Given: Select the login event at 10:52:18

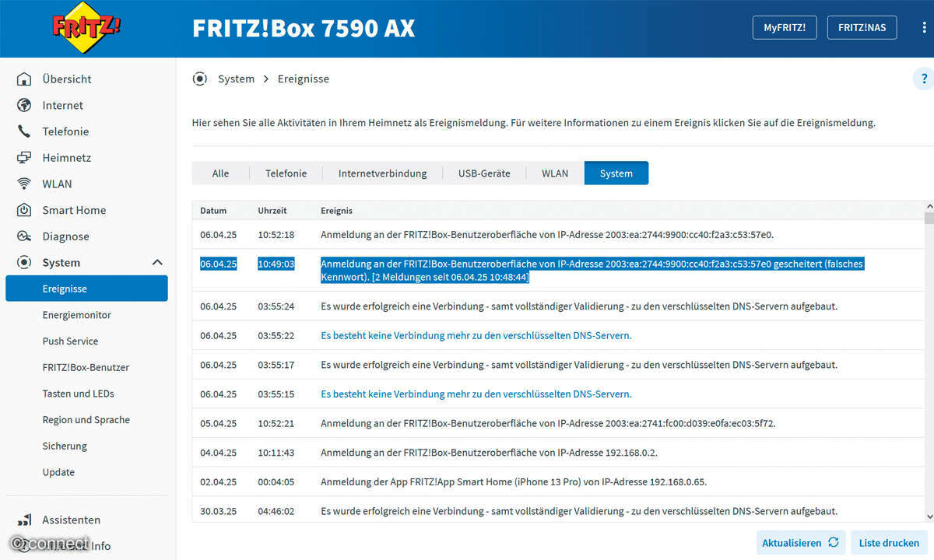Looking at the screenshot, I should click(557, 234).
